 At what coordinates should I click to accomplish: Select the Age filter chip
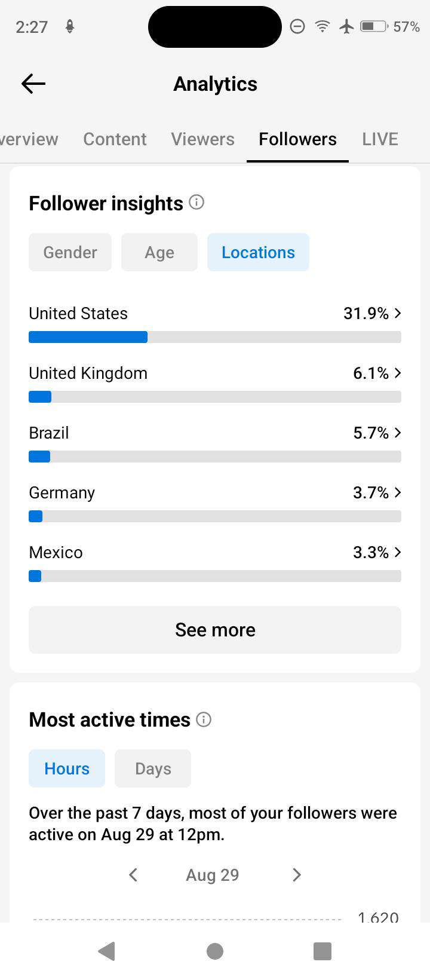pos(159,252)
